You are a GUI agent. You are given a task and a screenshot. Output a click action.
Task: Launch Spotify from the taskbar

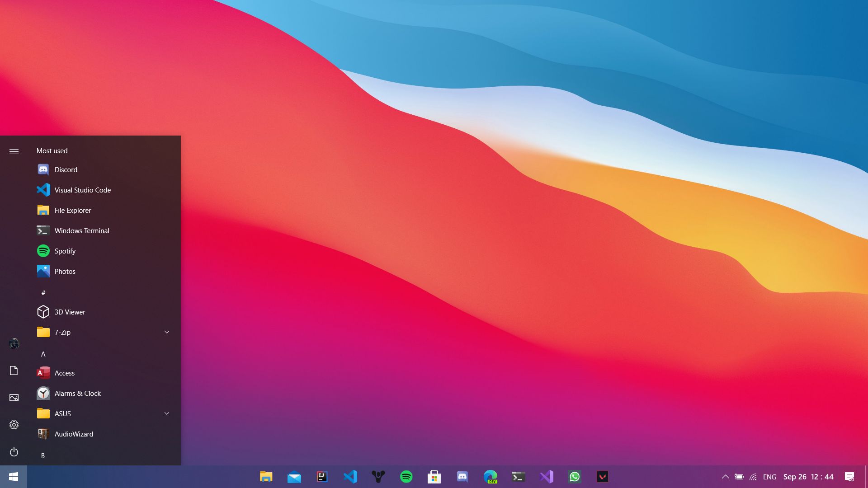406,476
